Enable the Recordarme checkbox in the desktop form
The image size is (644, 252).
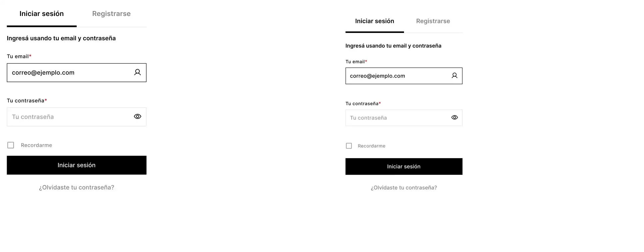(x=349, y=146)
